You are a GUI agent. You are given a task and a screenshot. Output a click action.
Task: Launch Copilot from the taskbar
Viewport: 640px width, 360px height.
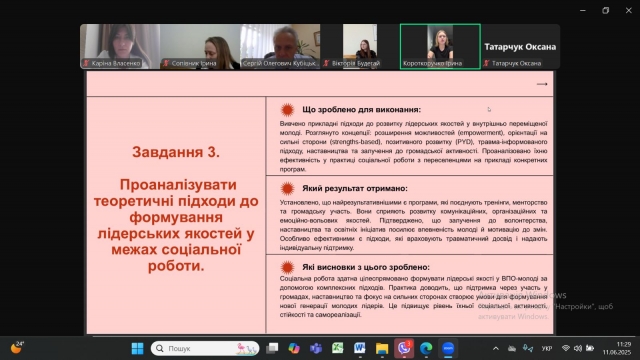293,348
